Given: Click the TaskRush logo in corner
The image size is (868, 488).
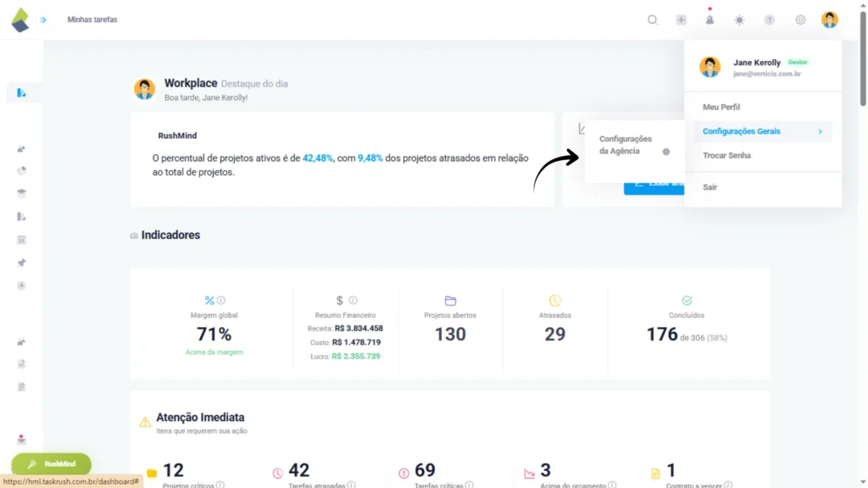Looking at the screenshot, I should point(20,19).
